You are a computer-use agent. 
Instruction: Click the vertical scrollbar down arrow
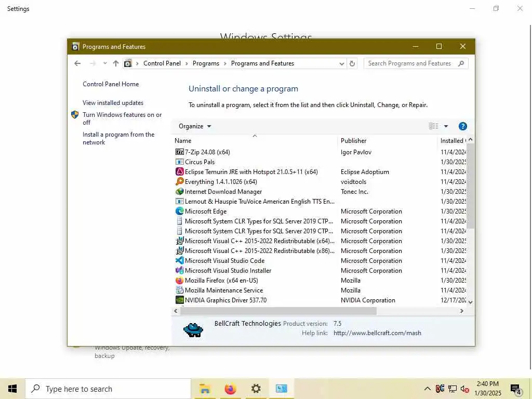tap(470, 302)
